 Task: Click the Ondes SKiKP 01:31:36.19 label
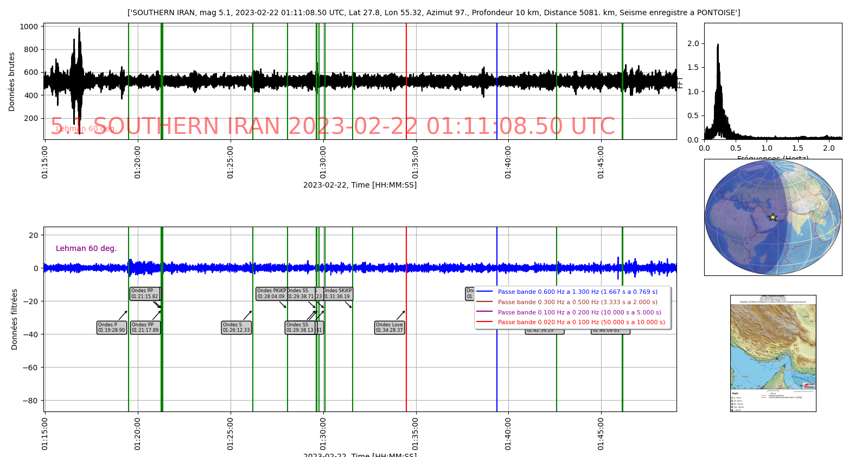point(338,293)
